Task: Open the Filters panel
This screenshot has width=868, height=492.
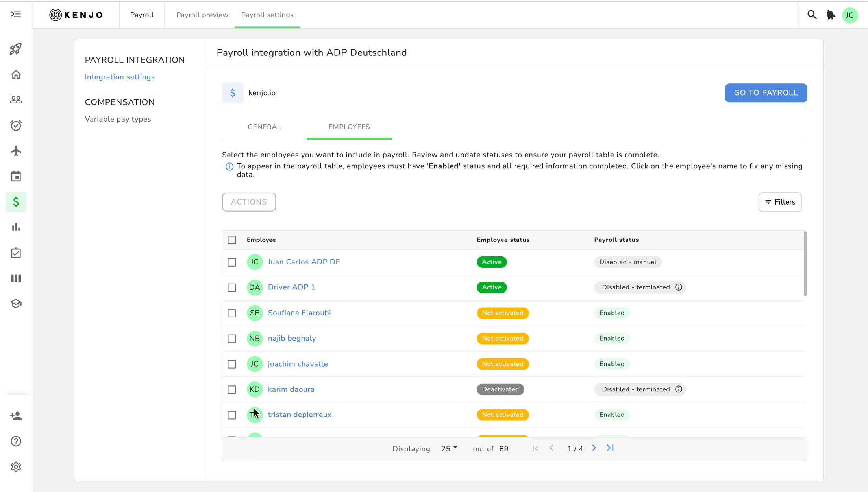Action: click(x=780, y=202)
